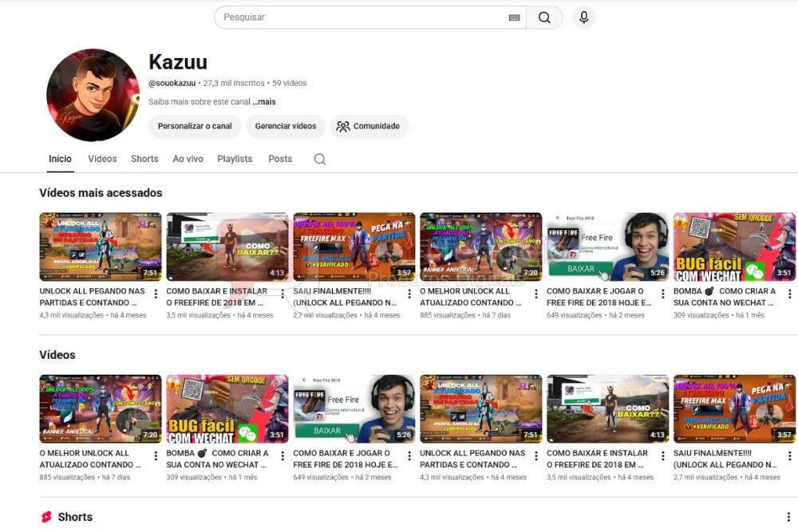The image size is (798, 532).
Task: Click the Vídeos section heading
Action: 57,354
